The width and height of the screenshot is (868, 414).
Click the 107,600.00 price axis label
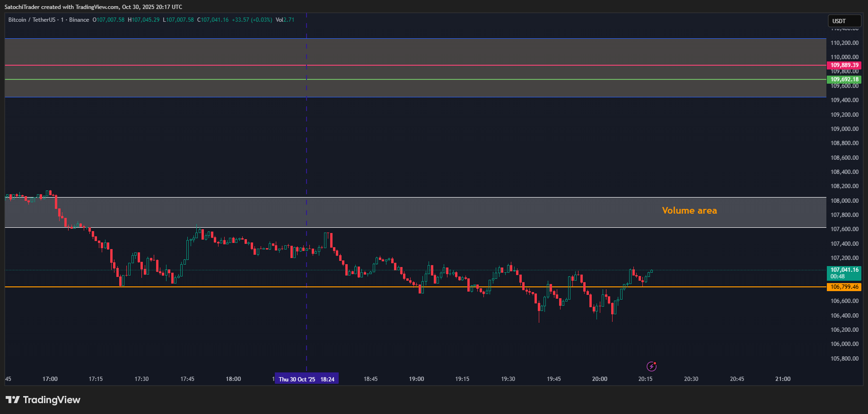click(845, 229)
